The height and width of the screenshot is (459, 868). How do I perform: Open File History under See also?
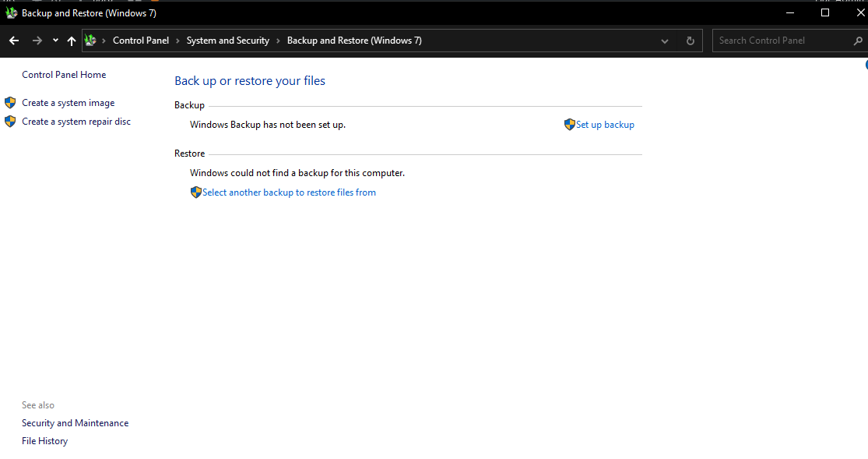45,441
